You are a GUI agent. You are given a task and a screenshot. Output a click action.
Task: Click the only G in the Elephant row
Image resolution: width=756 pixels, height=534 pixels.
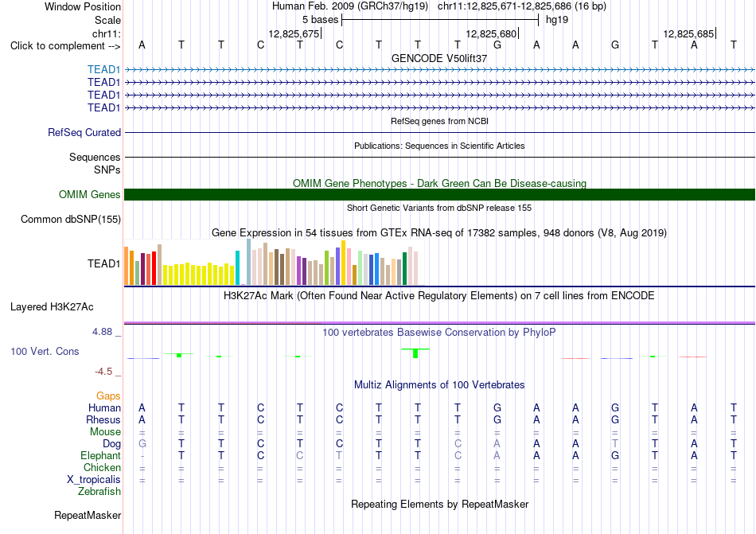[615, 455]
